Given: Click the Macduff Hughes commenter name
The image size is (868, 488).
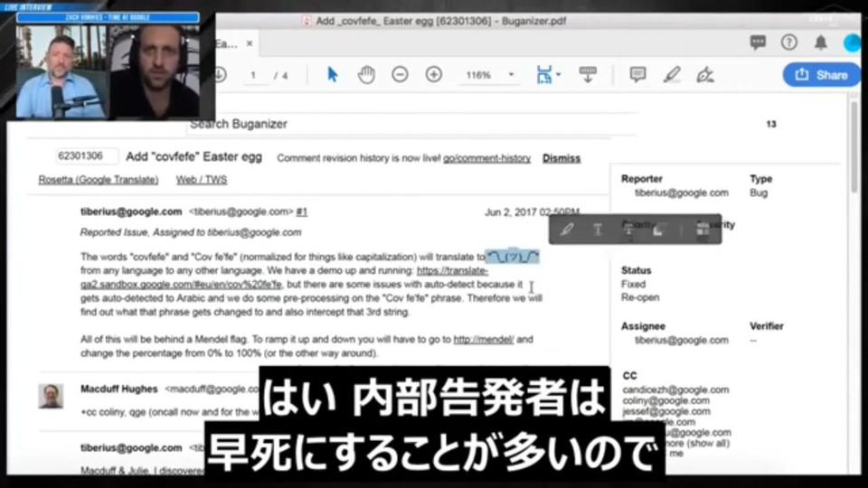Looking at the screenshot, I should 119,389.
